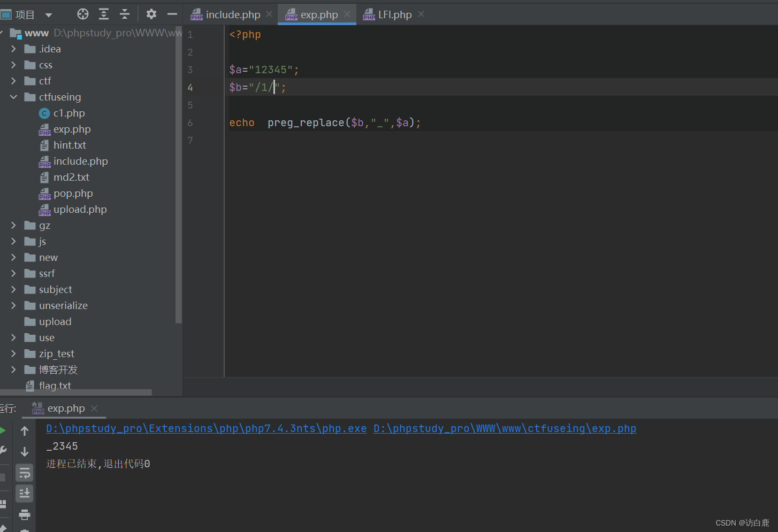The height and width of the screenshot is (532, 778).
Task: Open pop.php from the project tree
Action: (x=72, y=193)
